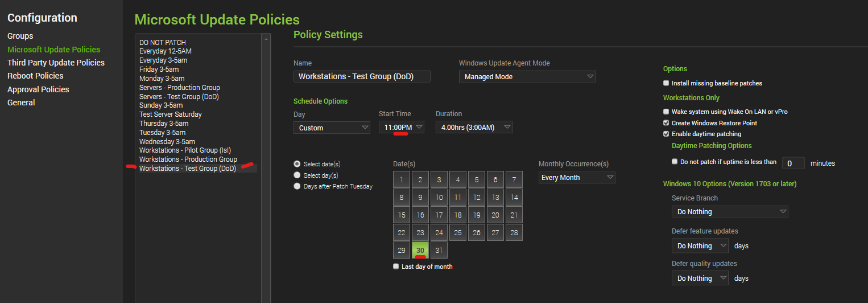Open Windows Update Agent Mode dropdown

pyautogui.click(x=527, y=76)
